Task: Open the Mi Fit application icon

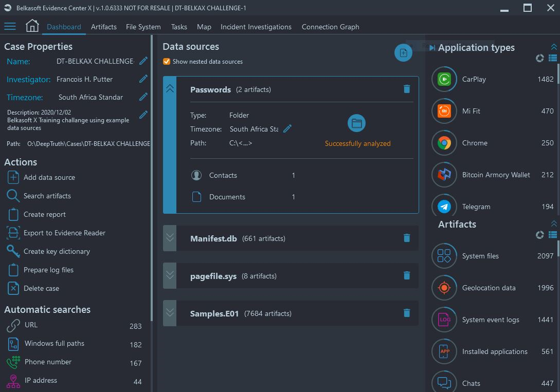Action: pyautogui.click(x=444, y=111)
